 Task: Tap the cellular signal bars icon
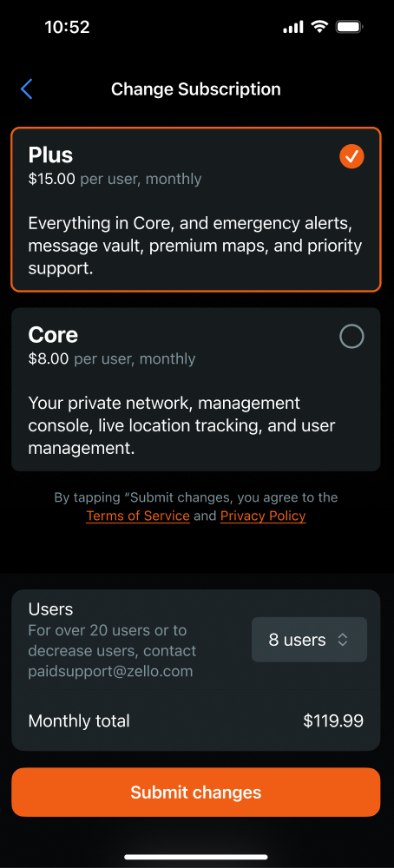click(x=292, y=27)
